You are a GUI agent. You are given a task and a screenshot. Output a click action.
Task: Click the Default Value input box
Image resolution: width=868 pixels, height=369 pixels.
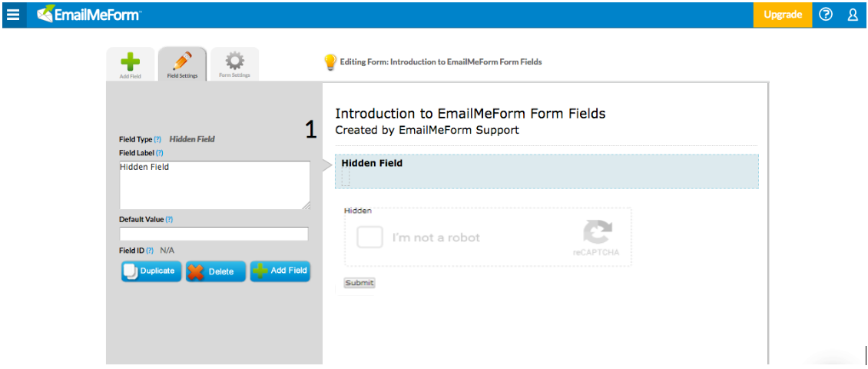(x=214, y=234)
